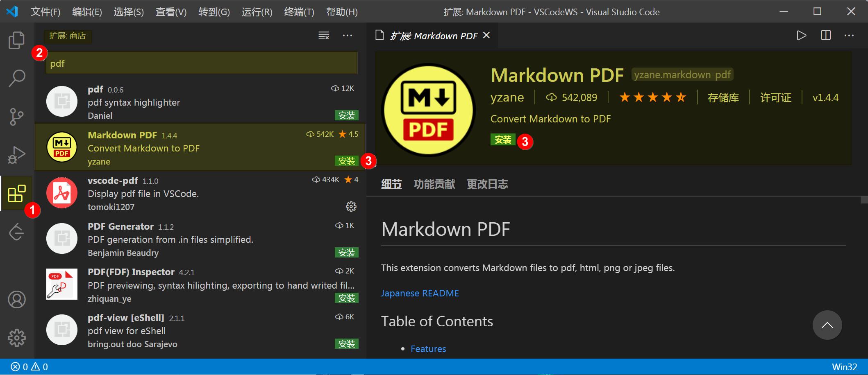Click the VS Code logo in title bar
Screen dimensions: 868x375
tap(12, 12)
